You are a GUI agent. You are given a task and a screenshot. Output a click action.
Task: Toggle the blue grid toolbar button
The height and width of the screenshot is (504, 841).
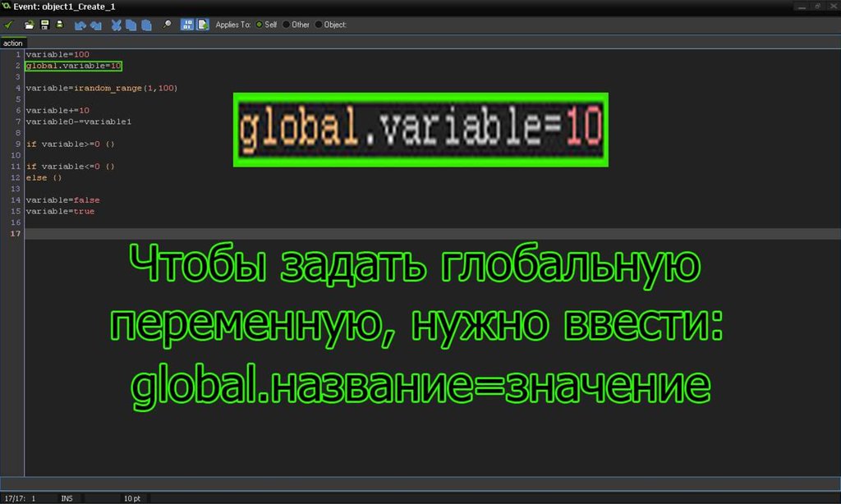tap(187, 25)
